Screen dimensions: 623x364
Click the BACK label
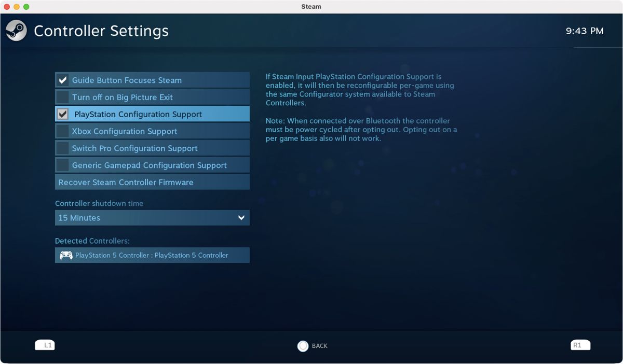320,346
